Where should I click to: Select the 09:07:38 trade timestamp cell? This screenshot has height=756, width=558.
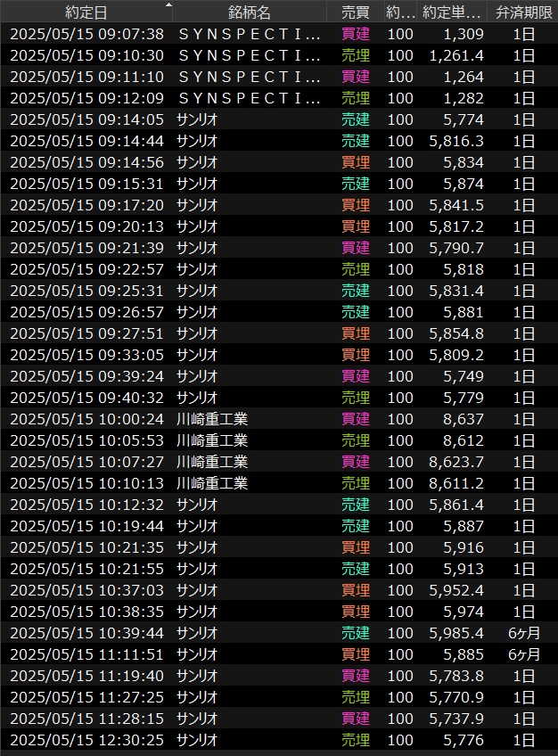[x=86, y=34]
